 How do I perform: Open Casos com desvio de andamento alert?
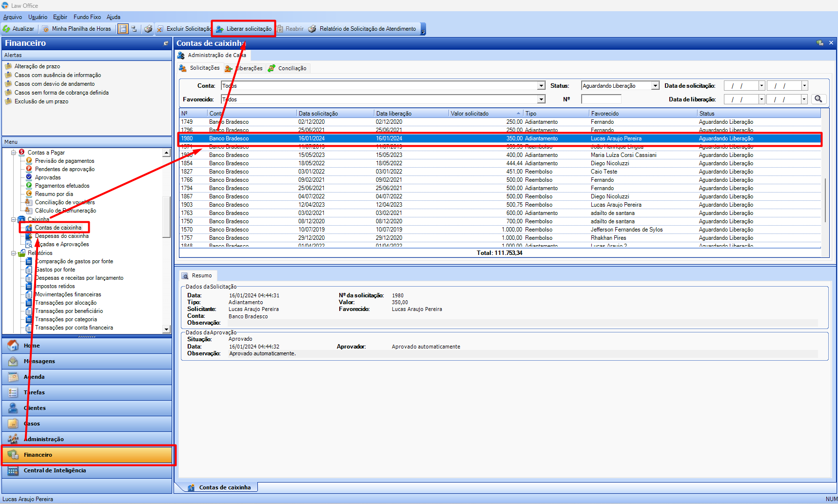click(55, 84)
